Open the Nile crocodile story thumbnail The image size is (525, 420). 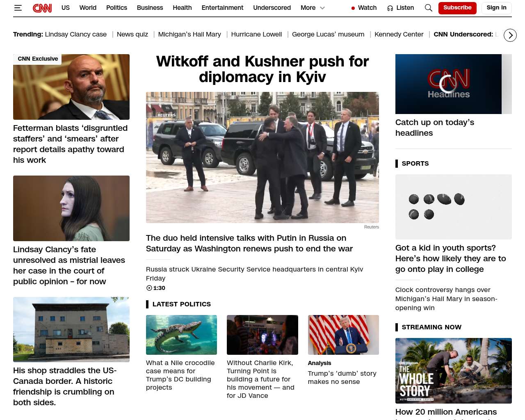tap(181, 335)
